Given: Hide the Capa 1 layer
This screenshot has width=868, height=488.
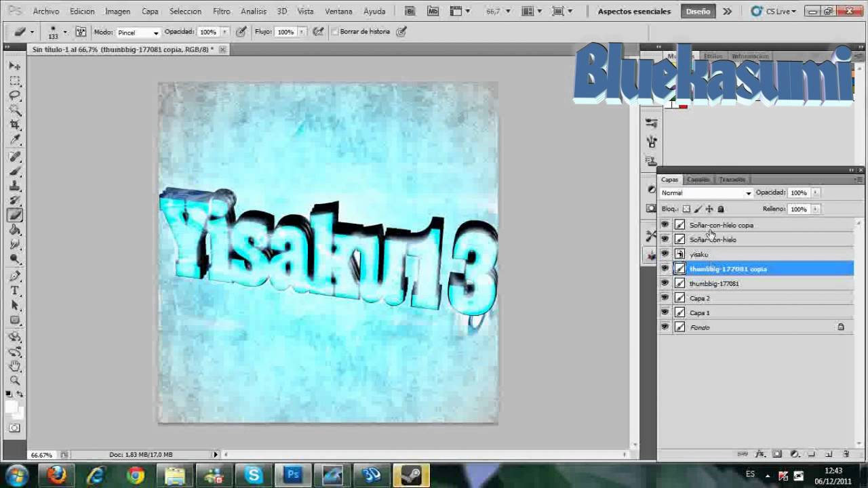Looking at the screenshot, I should 665,312.
